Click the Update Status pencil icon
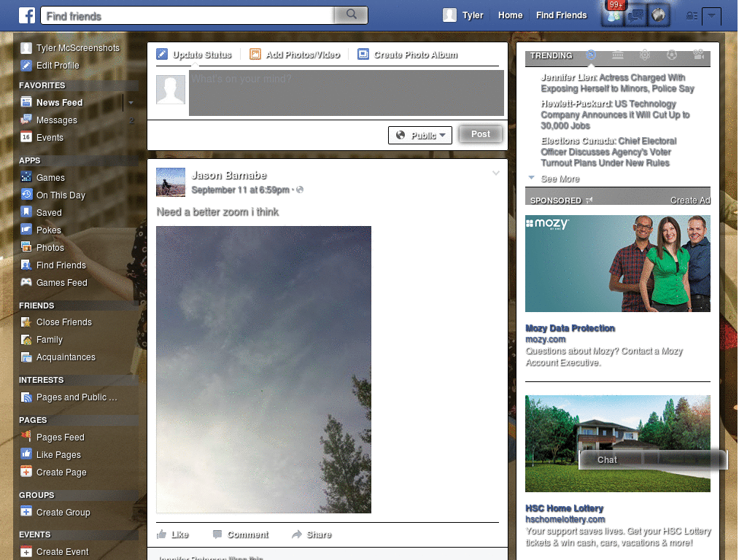Image resolution: width=747 pixels, height=560 pixels. 162,54
